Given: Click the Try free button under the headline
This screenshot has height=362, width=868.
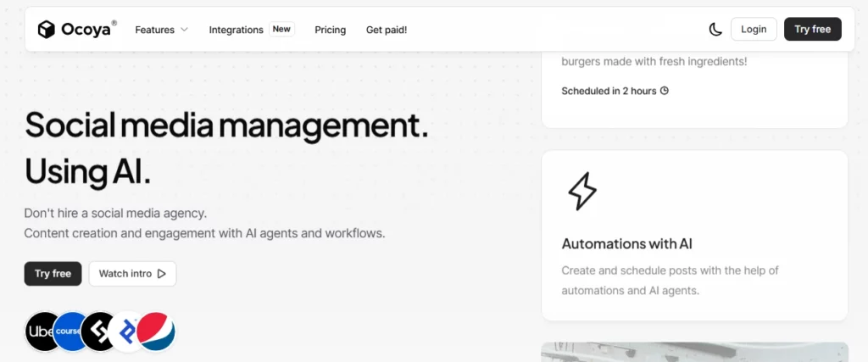Looking at the screenshot, I should tap(53, 274).
